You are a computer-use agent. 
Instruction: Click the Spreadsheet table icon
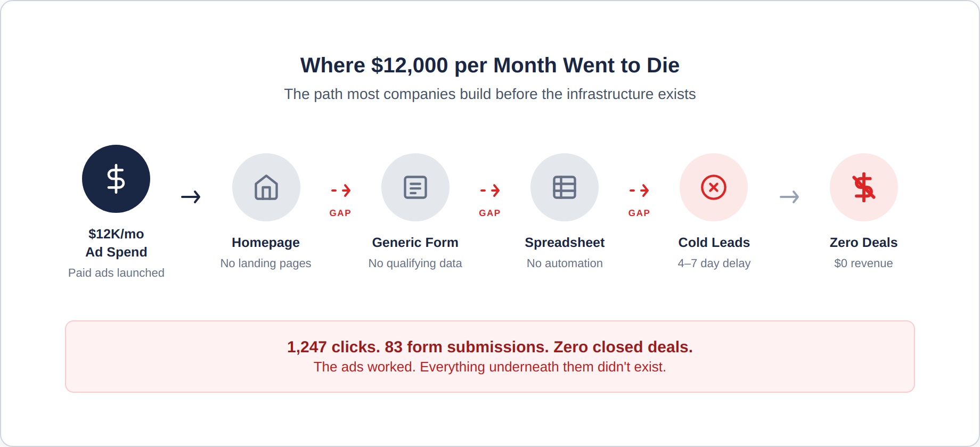[x=565, y=187]
